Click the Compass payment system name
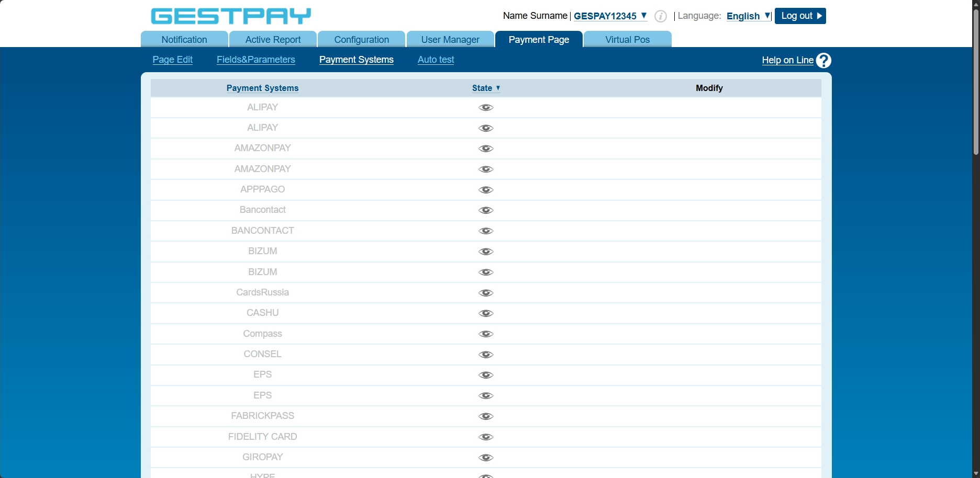This screenshot has height=478, width=980. coord(262,334)
